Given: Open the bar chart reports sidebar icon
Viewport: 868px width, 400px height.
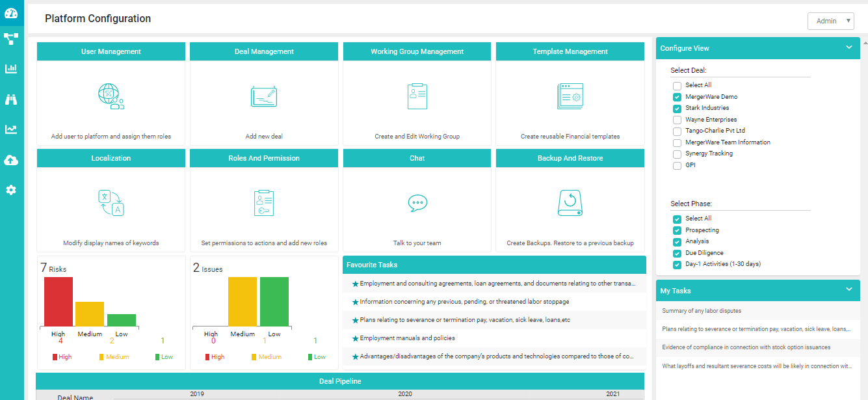Looking at the screenshot, I should (x=12, y=68).
